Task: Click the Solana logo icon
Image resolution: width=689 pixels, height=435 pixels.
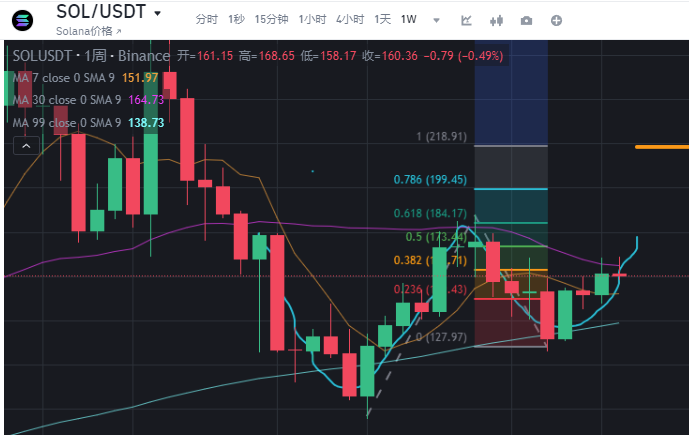Action: (x=20, y=20)
